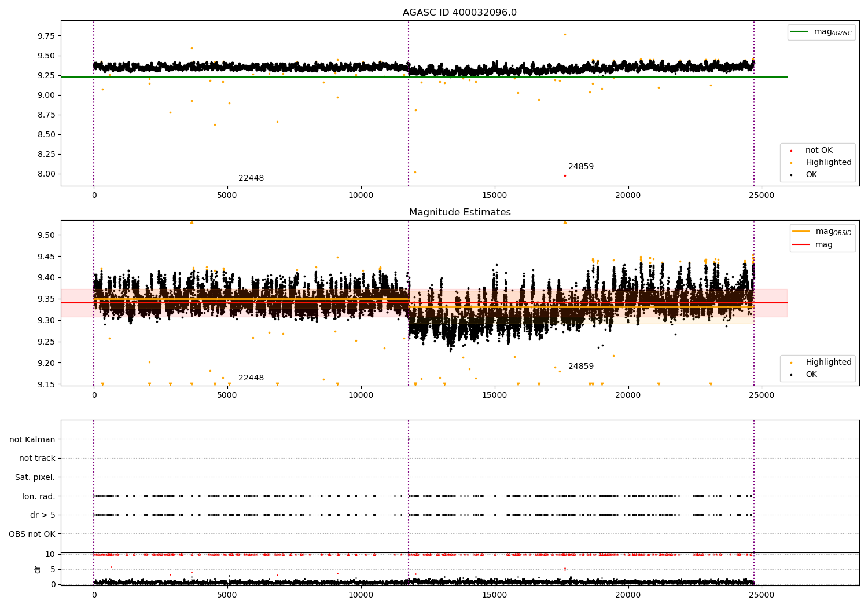The image size is (868, 608).
Task: Click the red not-OK data point below 24859
Action: (565, 175)
